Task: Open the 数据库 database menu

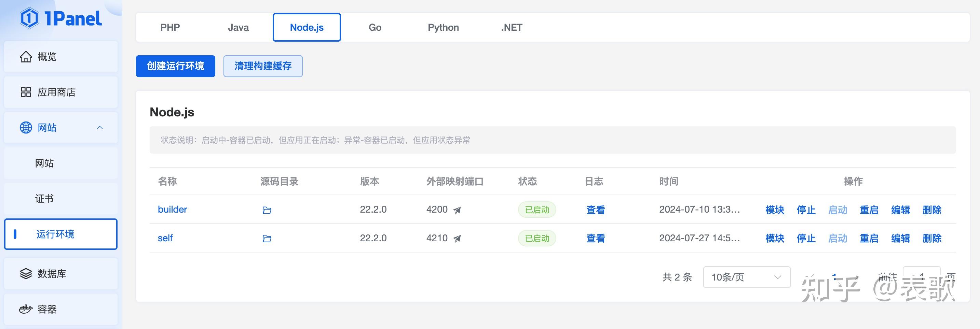Action: click(61, 273)
